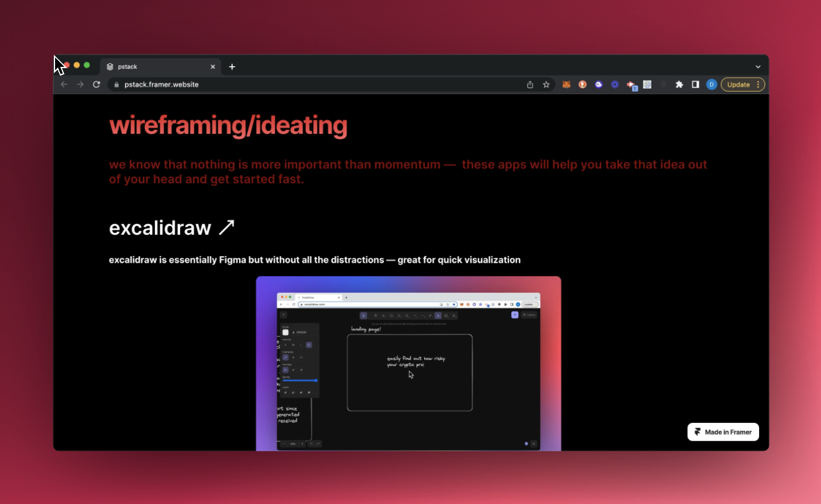Toggle the browser side panel icon
The width and height of the screenshot is (821, 504).
click(x=695, y=85)
